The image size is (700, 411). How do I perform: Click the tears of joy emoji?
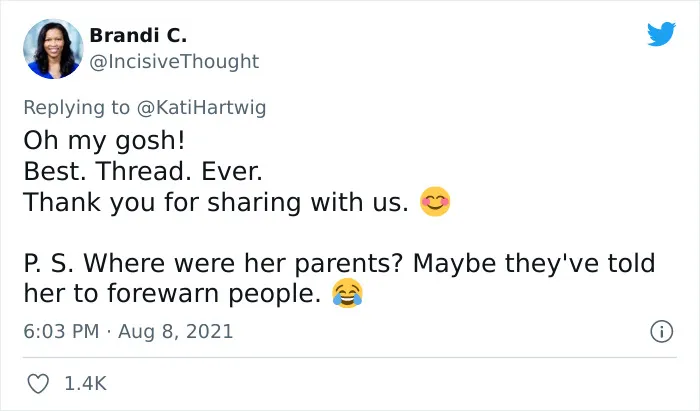click(x=347, y=293)
